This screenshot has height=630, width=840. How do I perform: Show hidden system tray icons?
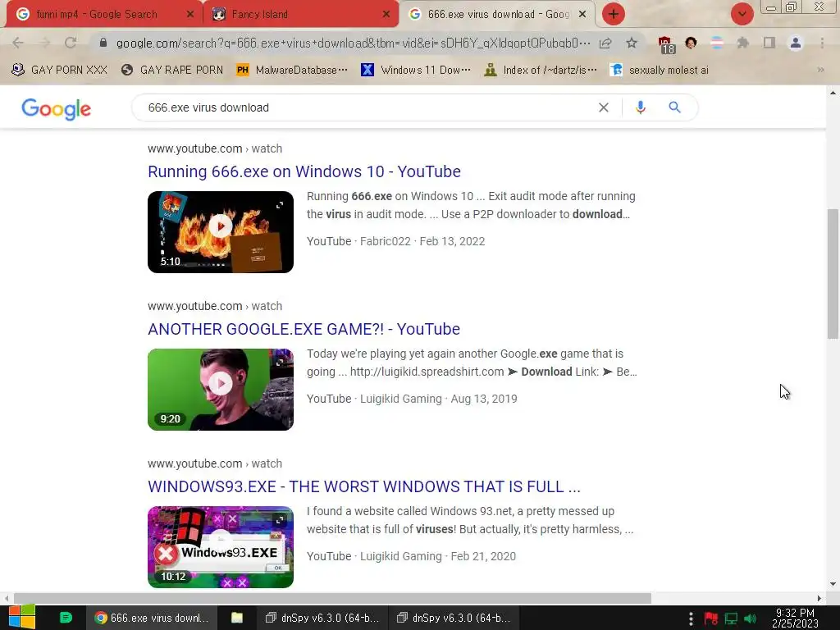(x=691, y=619)
